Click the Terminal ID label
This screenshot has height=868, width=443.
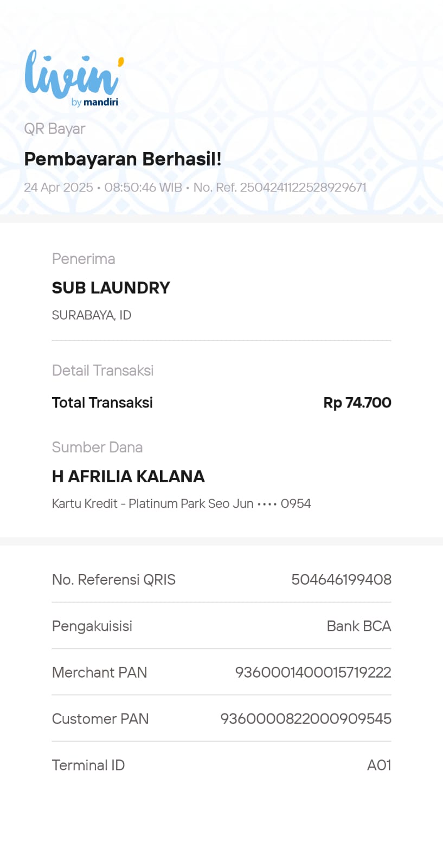point(88,765)
